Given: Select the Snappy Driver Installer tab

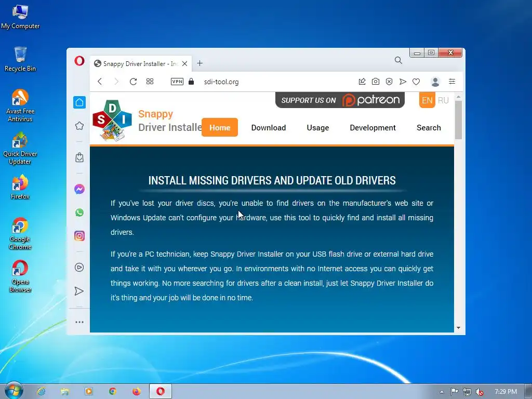Looking at the screenshot, I should click(x=141, y=63).
